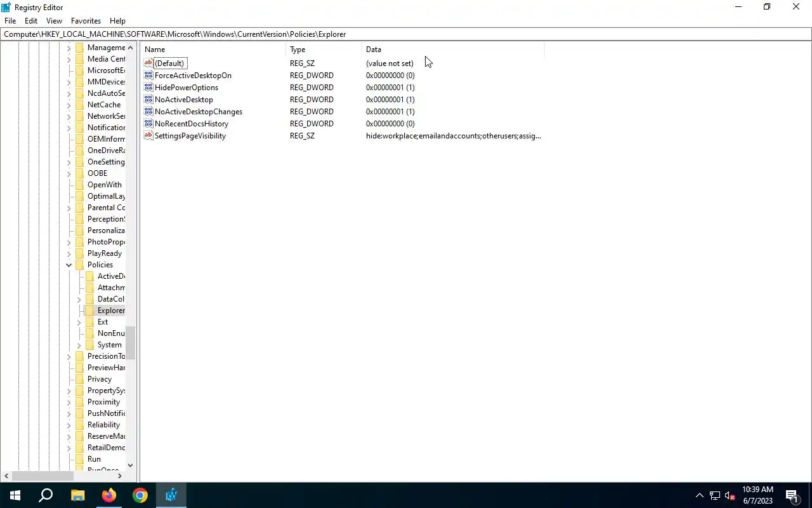Select the NoActiveDesktop DWORD value icon
This screenshot has width=812, height=508.
click(148, 99)
